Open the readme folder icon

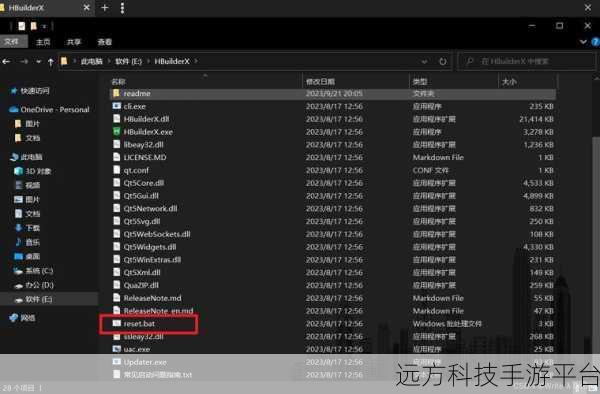(117, 93)
